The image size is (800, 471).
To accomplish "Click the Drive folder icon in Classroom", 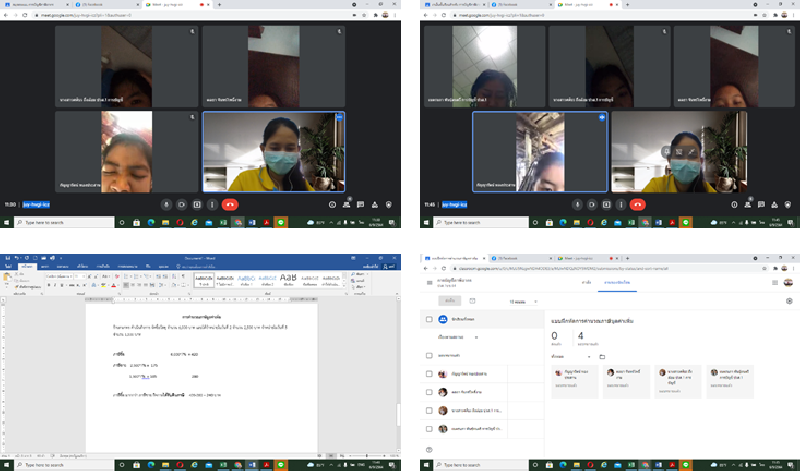I will point(603,356).
